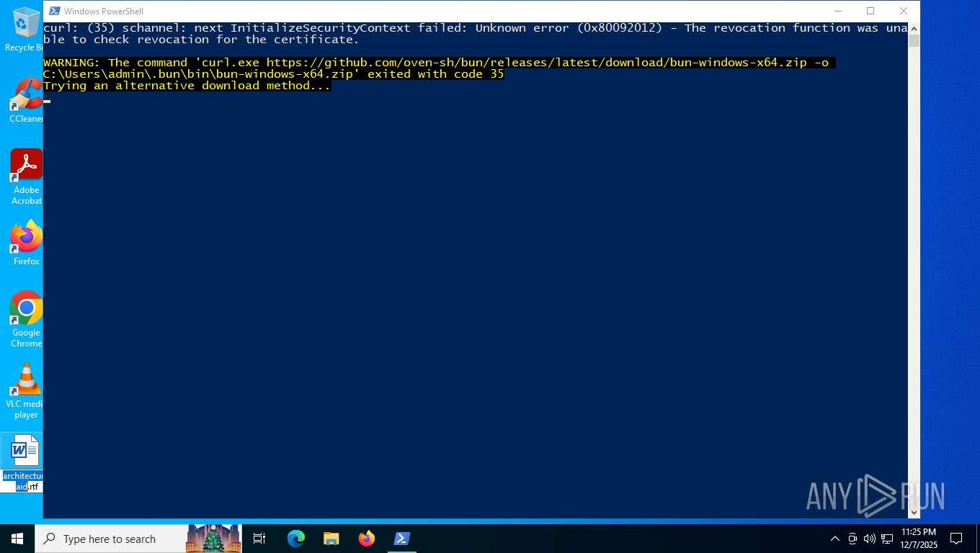Launch CCleaner from the desktop

click(x=26, y=100)
